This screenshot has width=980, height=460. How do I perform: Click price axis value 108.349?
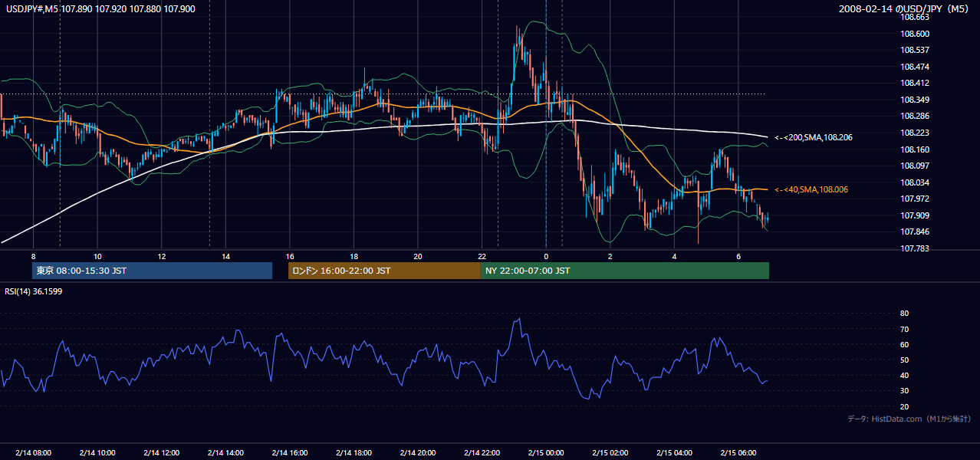click(x=916, y=100)
